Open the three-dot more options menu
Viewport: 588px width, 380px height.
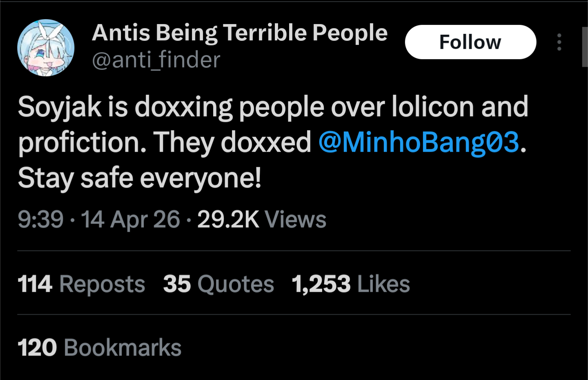tap(559, 42)
